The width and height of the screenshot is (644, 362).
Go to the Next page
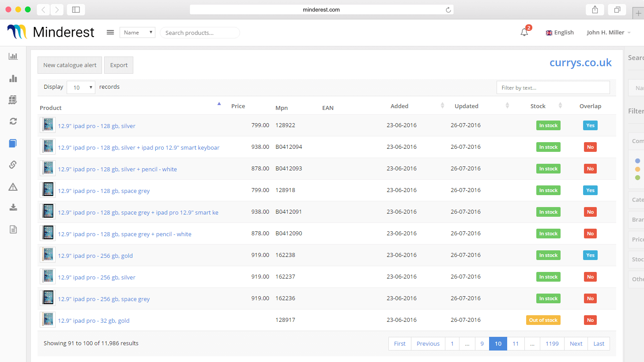pyautogui.click(x=576, y=343)
